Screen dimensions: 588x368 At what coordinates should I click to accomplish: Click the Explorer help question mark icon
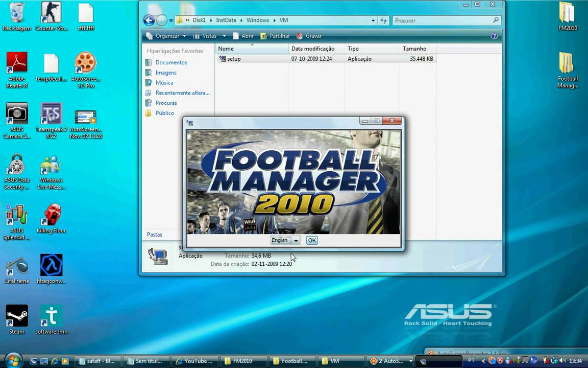click(494, 36)
